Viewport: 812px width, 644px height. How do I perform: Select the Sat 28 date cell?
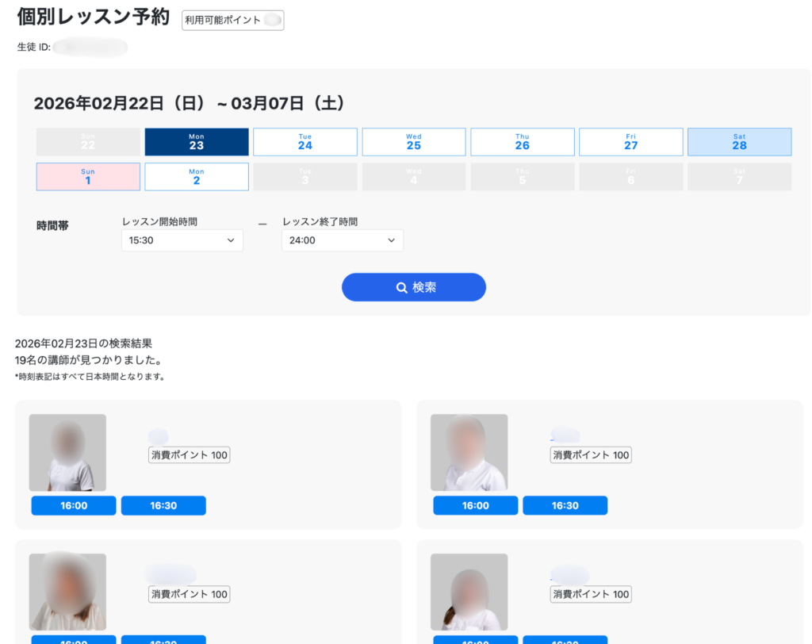[739, 141]
